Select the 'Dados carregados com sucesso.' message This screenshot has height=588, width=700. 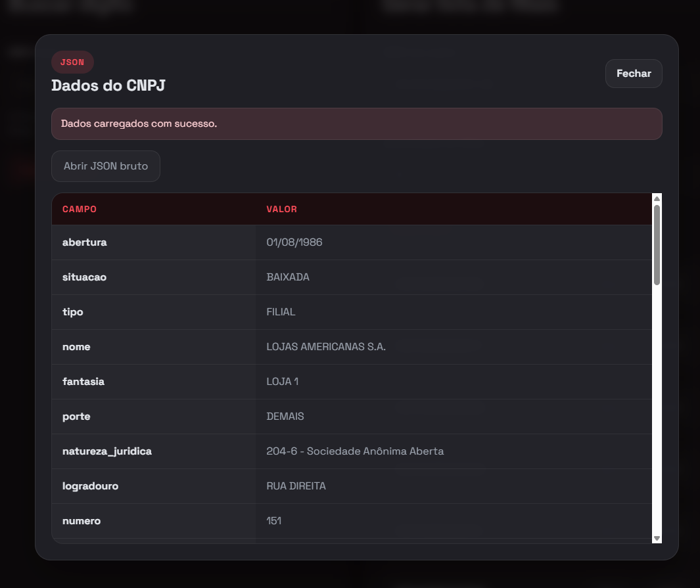tap(139, 124)
